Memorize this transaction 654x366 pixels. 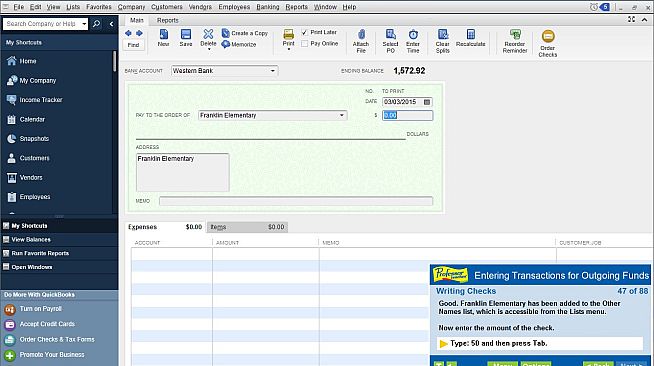(239, 44)
